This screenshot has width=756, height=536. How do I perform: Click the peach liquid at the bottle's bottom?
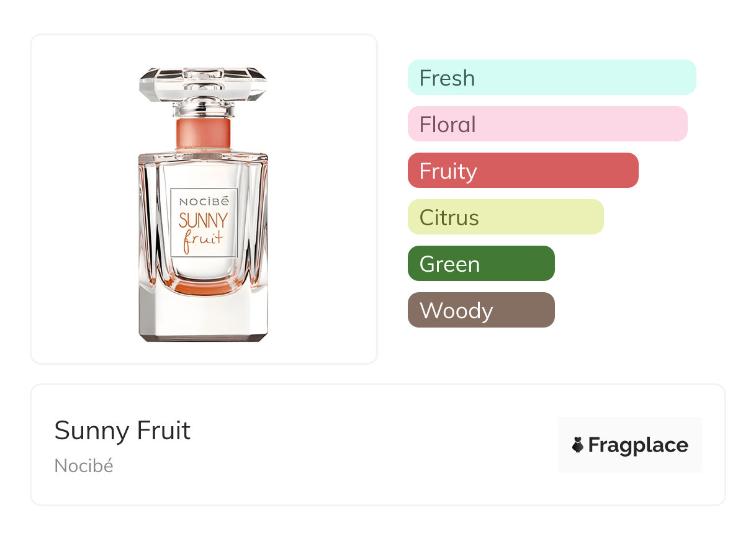(x=203, y=288)
